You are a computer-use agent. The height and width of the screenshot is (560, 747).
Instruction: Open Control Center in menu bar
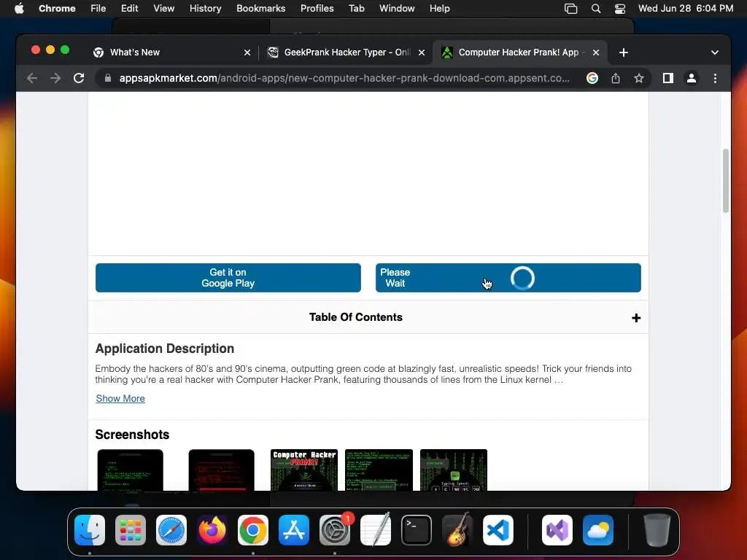point(620,9)
